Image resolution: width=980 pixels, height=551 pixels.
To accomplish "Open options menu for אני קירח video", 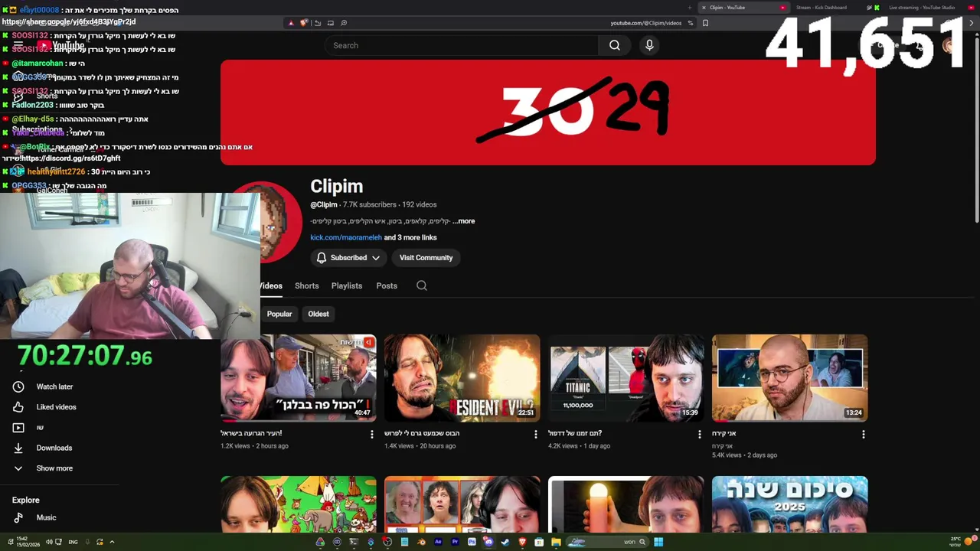I will click(863, 434).
